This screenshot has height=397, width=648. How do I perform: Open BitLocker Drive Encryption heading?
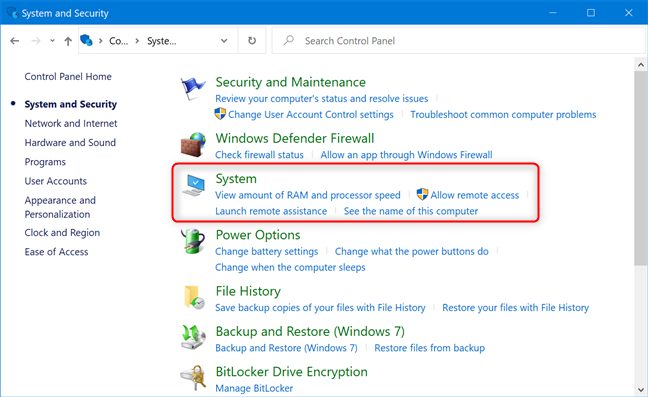[x=291, y=372]
